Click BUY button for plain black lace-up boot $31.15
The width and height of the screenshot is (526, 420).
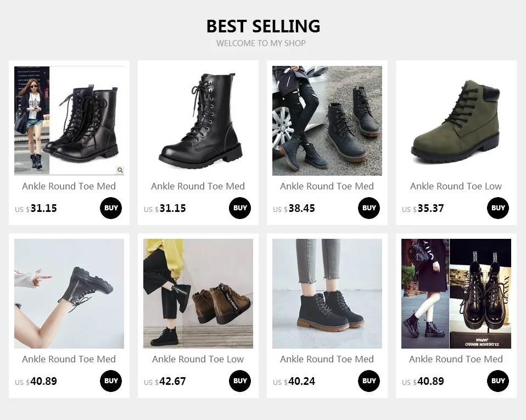coord(240,208)
